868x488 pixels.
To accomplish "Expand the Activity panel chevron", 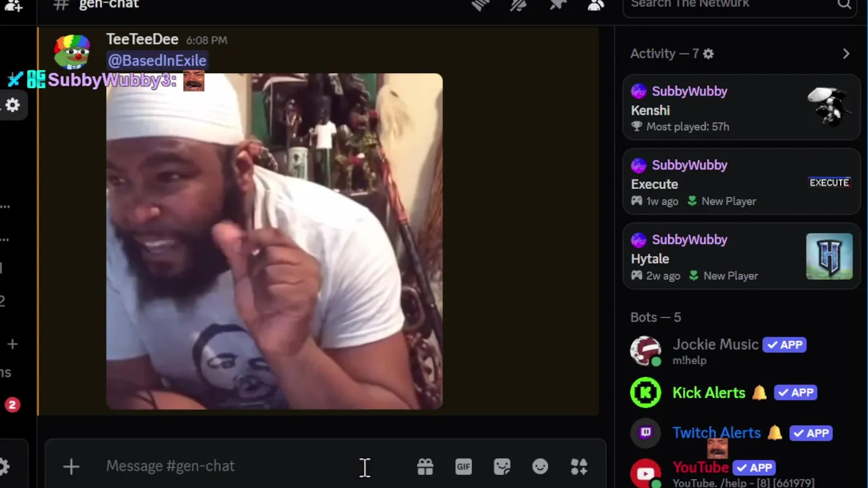I will pyautogui.click(x=846, y=54).
